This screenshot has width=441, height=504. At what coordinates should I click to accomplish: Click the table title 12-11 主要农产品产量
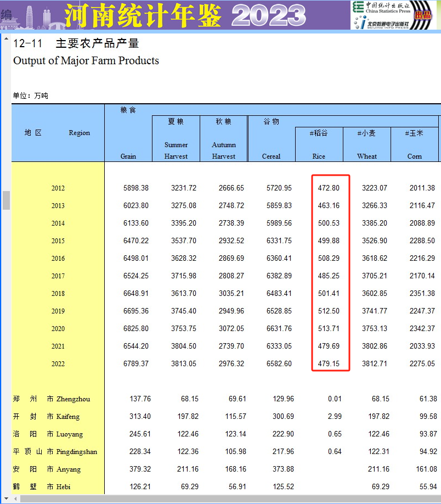pos(76,44)
